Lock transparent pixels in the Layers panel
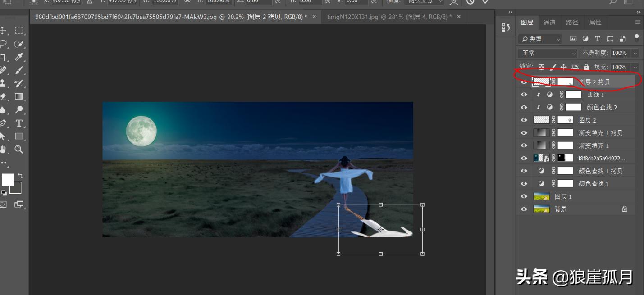644x295 pixels. coord(541,67)
